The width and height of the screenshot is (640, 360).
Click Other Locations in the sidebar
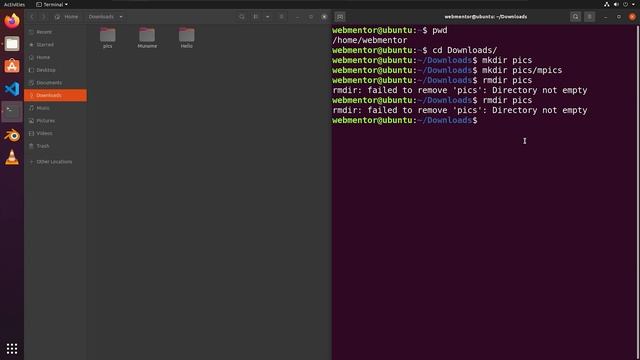point(56,162)
